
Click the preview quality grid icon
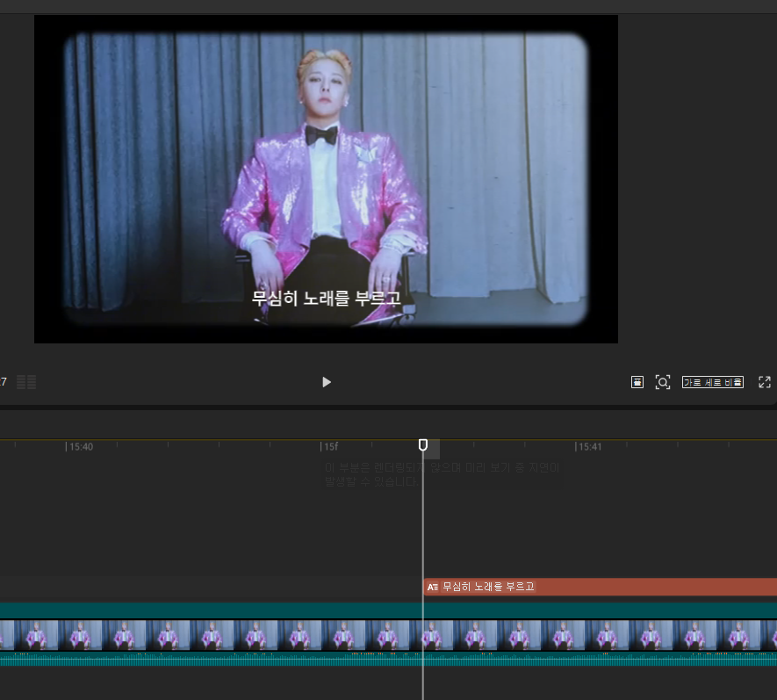click(26, 382)
